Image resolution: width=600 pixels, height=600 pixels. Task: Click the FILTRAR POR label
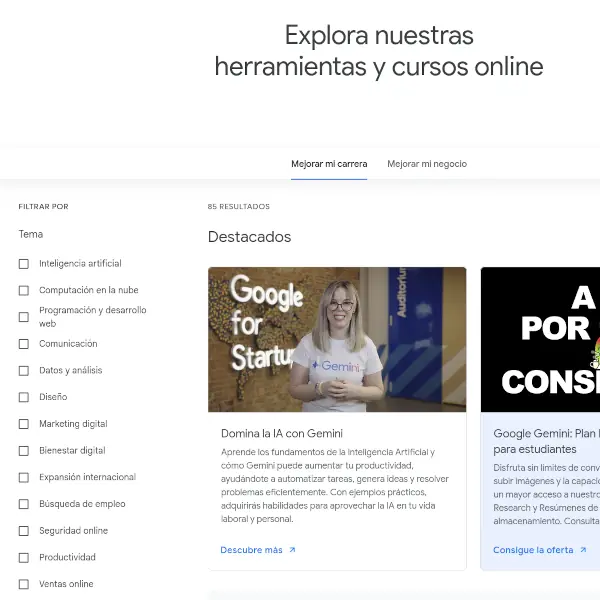43,207
